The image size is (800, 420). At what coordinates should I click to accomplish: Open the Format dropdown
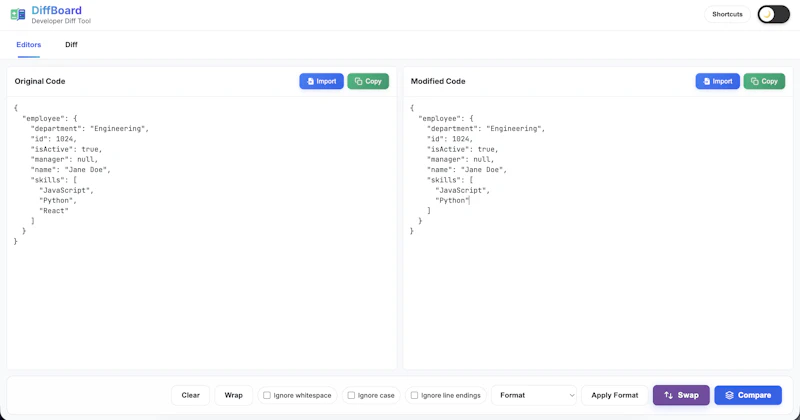click(534, 396)
